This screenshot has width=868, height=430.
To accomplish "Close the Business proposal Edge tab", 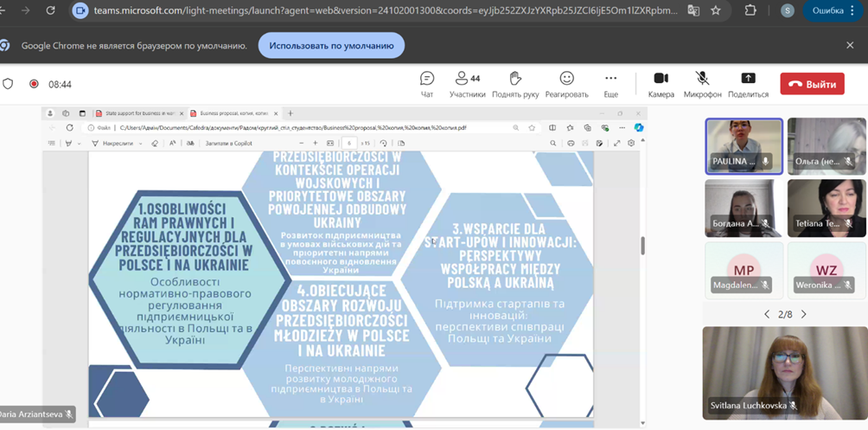I will 276,113.
